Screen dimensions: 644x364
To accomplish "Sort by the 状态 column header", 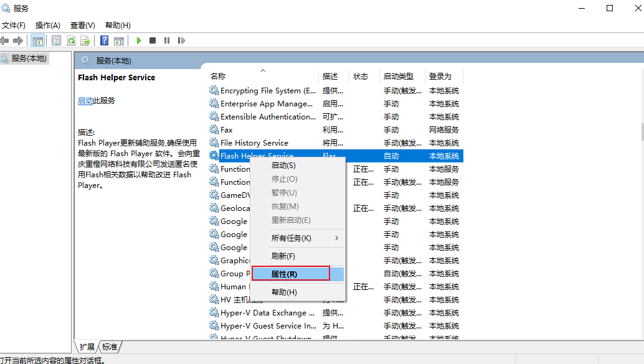I will pyautogui.click(x=364, y=77).
